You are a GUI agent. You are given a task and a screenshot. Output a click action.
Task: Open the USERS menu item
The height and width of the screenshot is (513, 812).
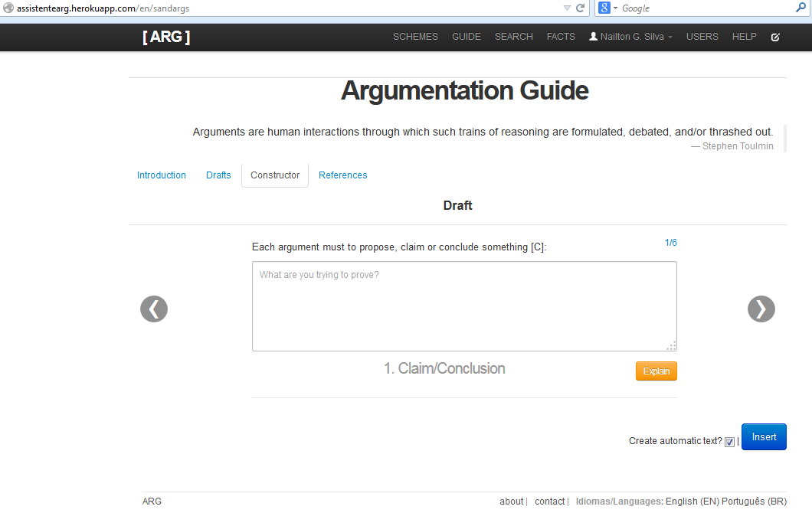coord(702,37)
